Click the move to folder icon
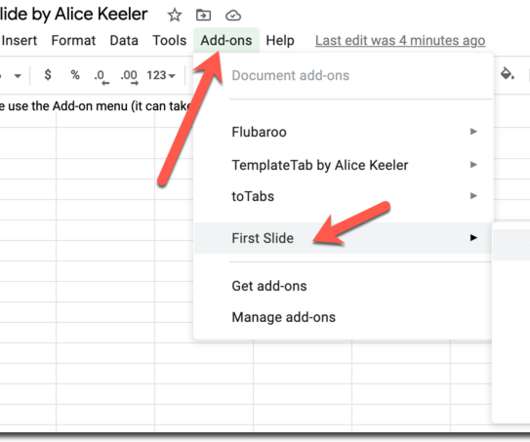The width and height of the screenshot is (530, 442). click(x=203, y=15)
